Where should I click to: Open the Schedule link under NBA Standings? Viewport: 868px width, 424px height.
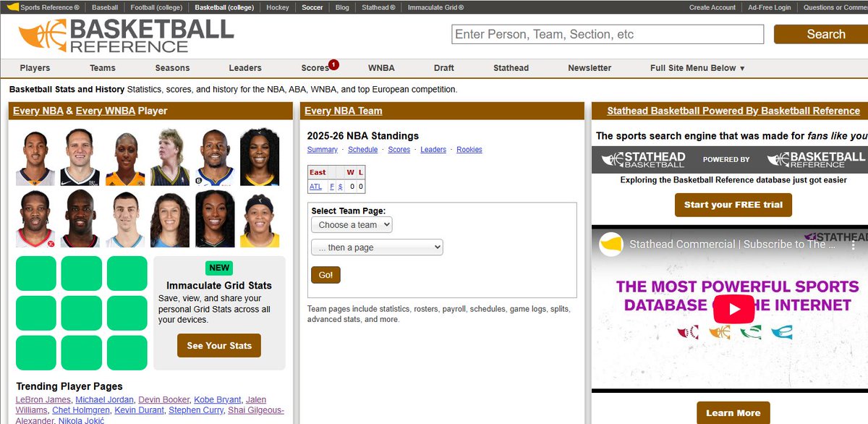coord(363,150)
